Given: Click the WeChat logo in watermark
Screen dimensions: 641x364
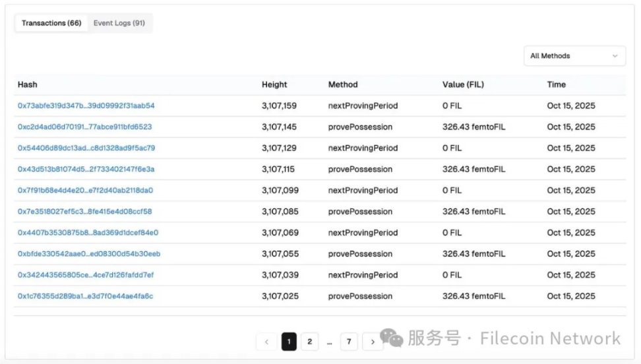Looking at the screenshot, I should 392,339.
